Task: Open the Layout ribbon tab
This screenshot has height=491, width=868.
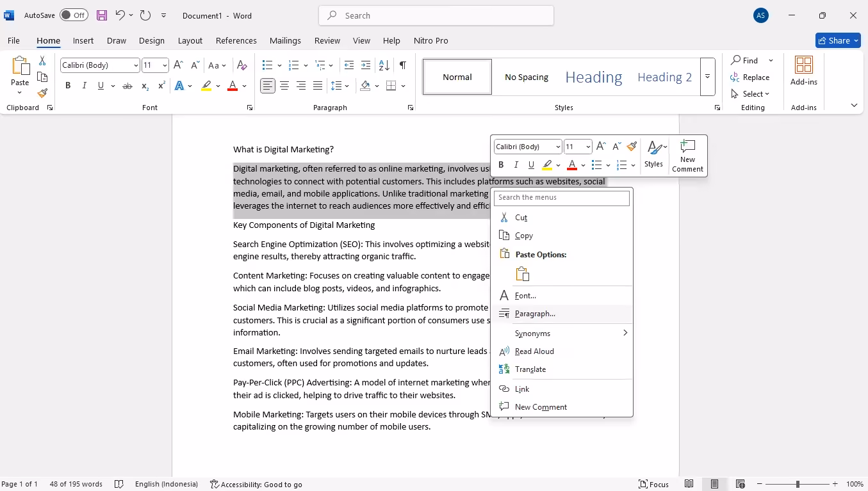Action: coord(190,40)
